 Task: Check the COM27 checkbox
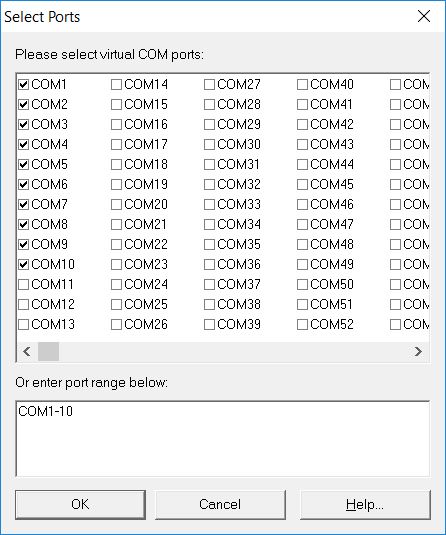[209, 84]
